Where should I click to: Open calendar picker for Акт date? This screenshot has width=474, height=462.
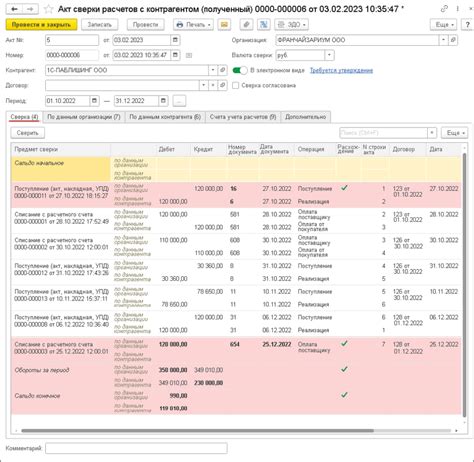pyautogui.click(x=175, y=40)
